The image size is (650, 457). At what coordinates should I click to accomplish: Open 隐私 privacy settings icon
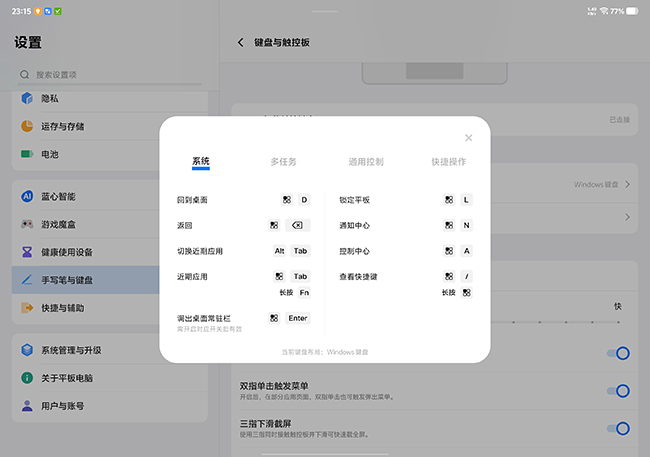[27, 99]
